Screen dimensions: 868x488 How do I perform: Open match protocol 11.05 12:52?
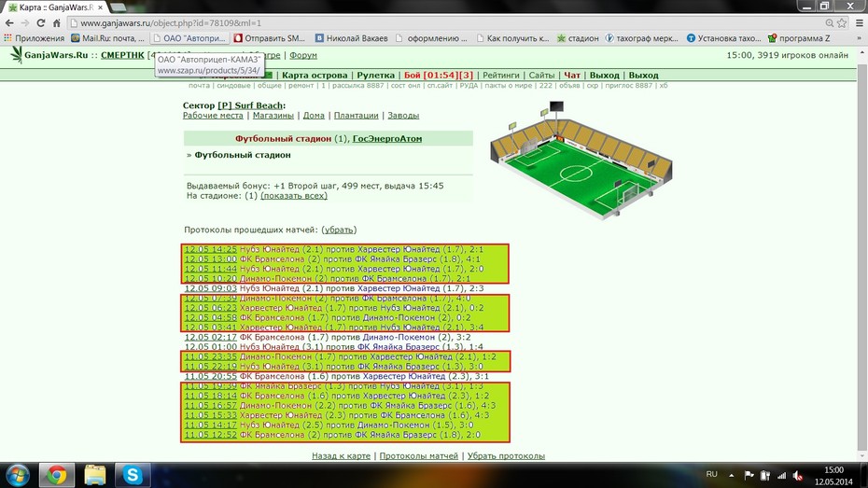[210, 435]
